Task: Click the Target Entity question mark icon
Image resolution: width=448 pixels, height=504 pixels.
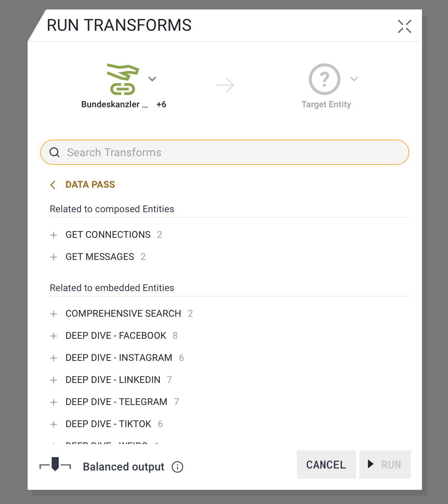Action: click(324, 79)
